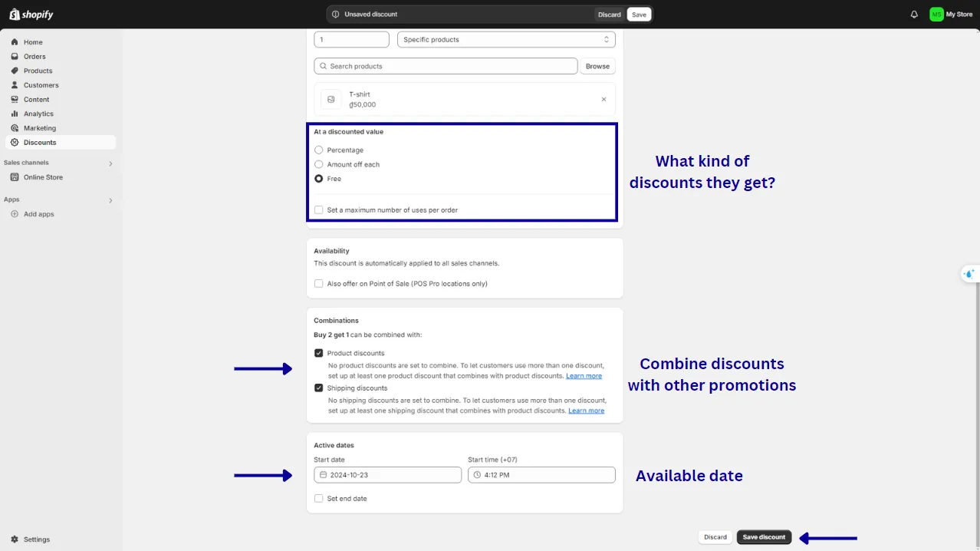The image size is (980, 551).
Task: Enable maximum number of uses per order
Action: coord(319,210)
